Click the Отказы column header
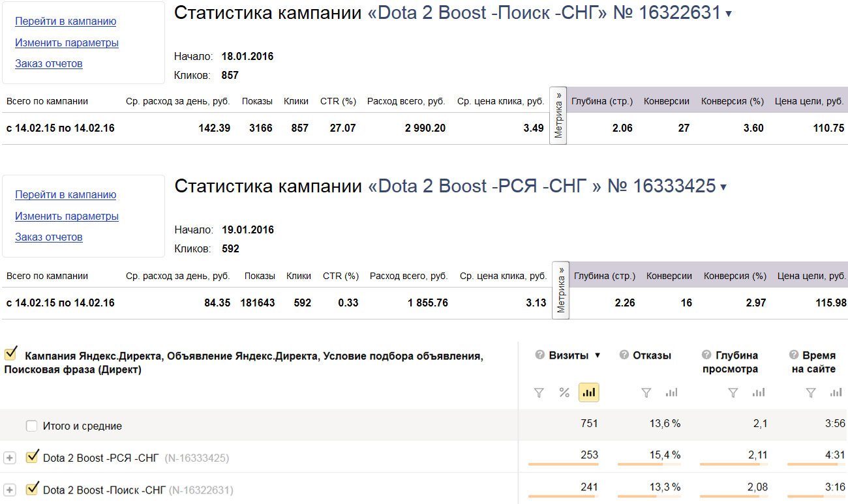Image resolution: width=848 pixels, height=504 pixels. 652,355
